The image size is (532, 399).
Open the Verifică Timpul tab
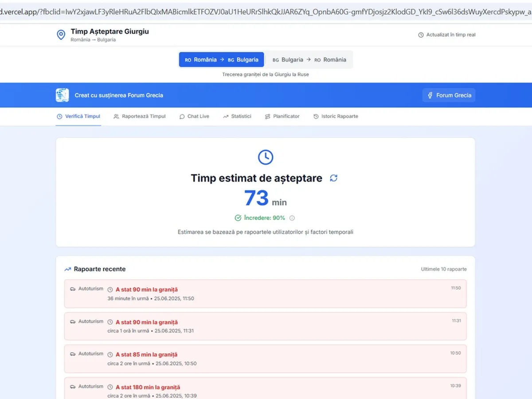tap(78, 117)
